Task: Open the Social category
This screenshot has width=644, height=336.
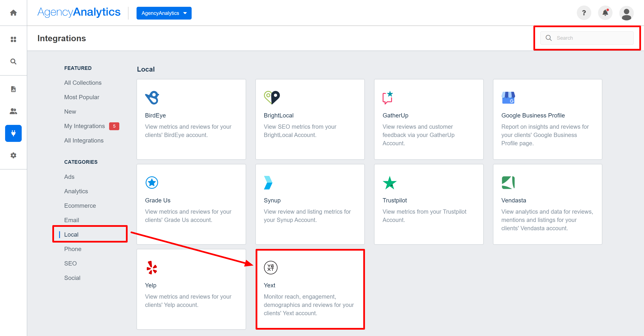Action: [72, 278]
